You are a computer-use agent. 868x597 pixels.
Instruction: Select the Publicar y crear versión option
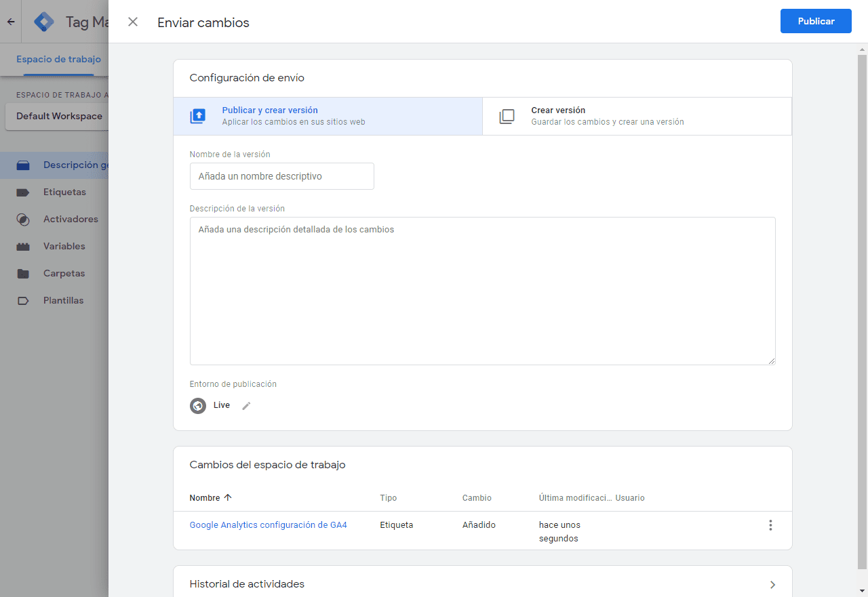point(285,116)
